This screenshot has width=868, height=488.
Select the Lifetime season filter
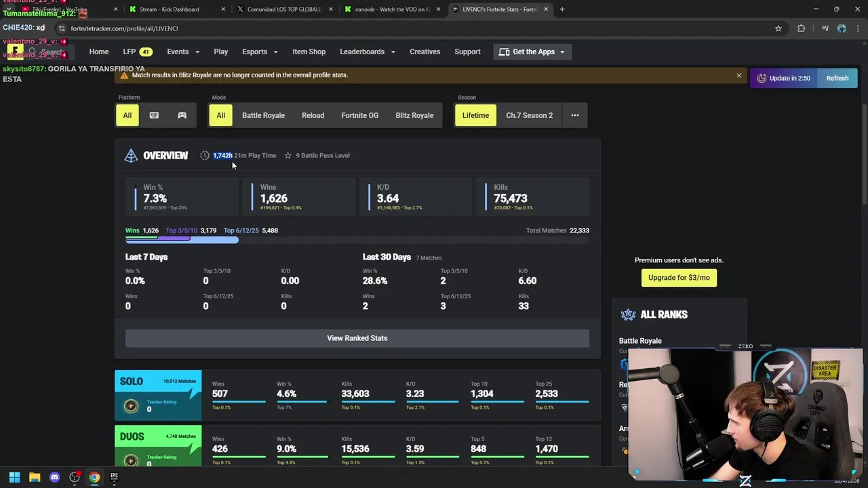(x=475, y=115)
